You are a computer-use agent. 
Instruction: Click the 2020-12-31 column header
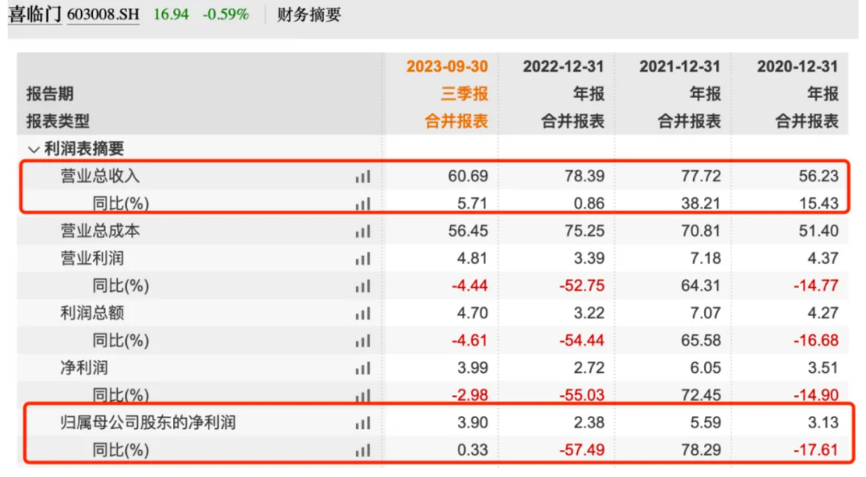tap(797, 66)
